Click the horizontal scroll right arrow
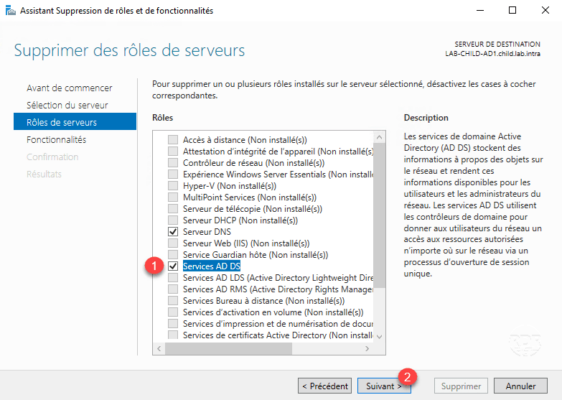Image resolution: width=562 pixels, height=400 pixels. (367, 348)
